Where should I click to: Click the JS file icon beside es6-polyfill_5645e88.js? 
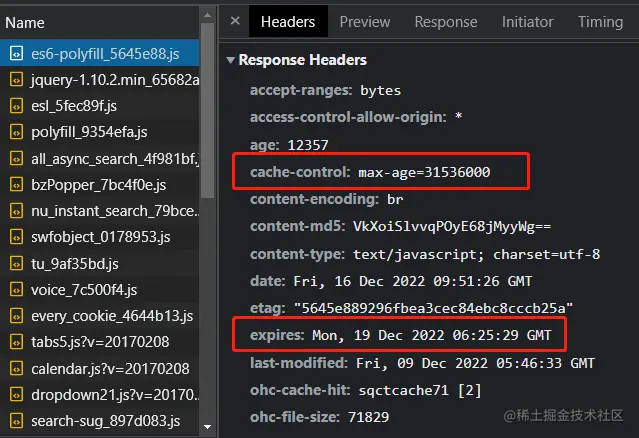pyautogui.click(x=16, y=53)
